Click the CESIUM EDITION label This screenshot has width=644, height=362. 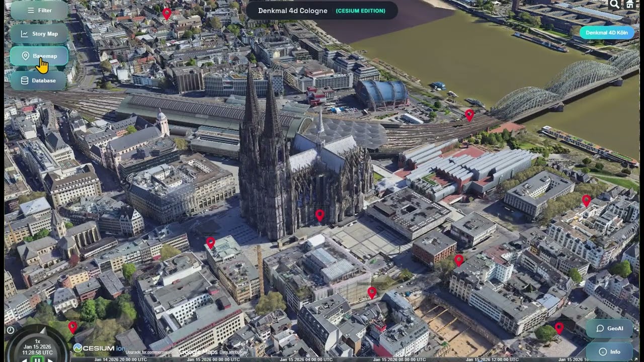click(x=360, y=11)
